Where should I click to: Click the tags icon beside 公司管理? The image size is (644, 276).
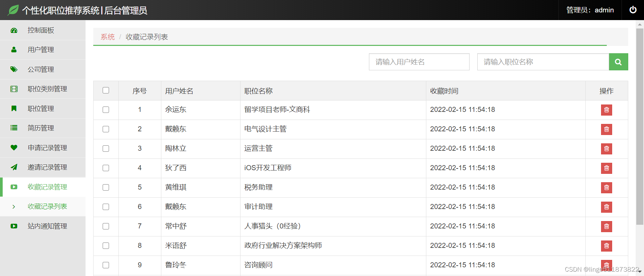pyautogui.click(x=14, y=69)
